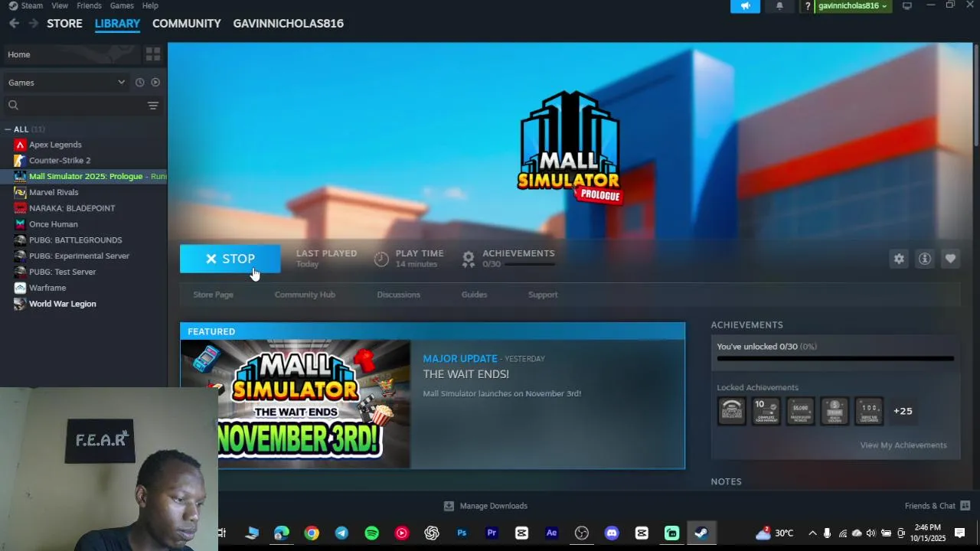Go to the LIBRARY tab
Image resolution: width=980 pixels, height=551 pixels.
click(x=117, y=24)
